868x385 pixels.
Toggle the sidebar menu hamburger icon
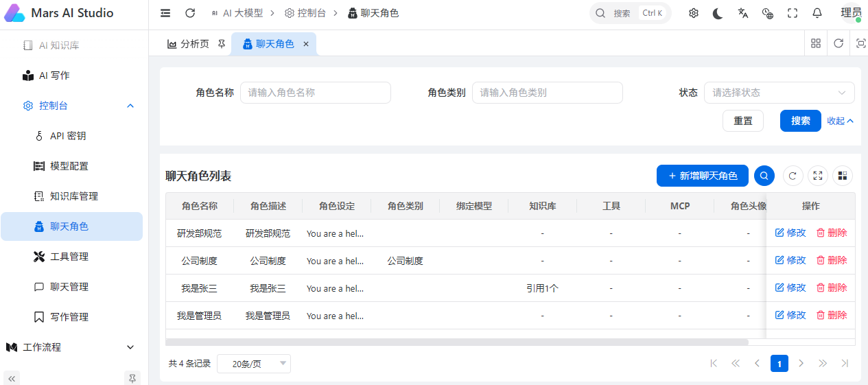click(165, 13)
